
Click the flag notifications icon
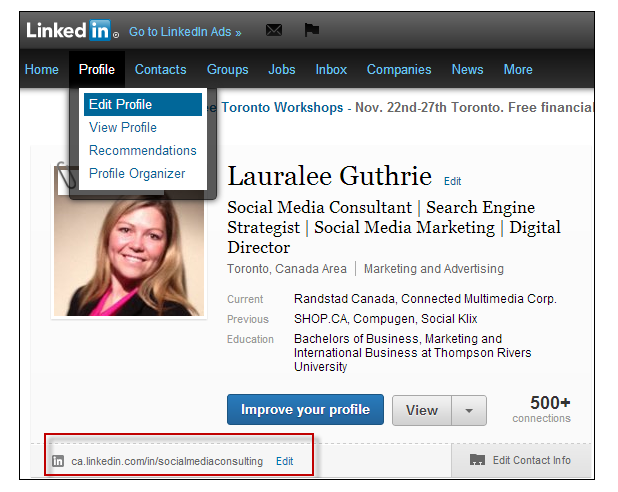[311, 30]
